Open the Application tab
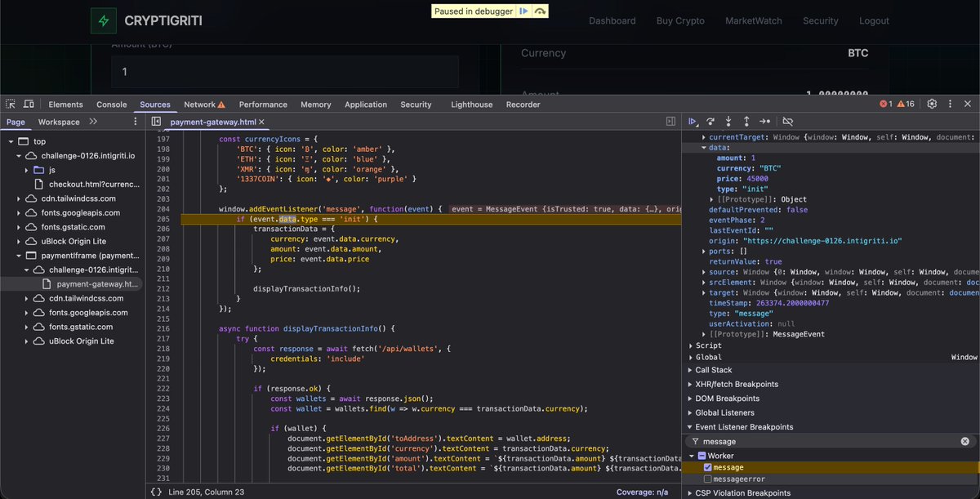The width and height of the screenshot is (980, 499). click(366, 105)
